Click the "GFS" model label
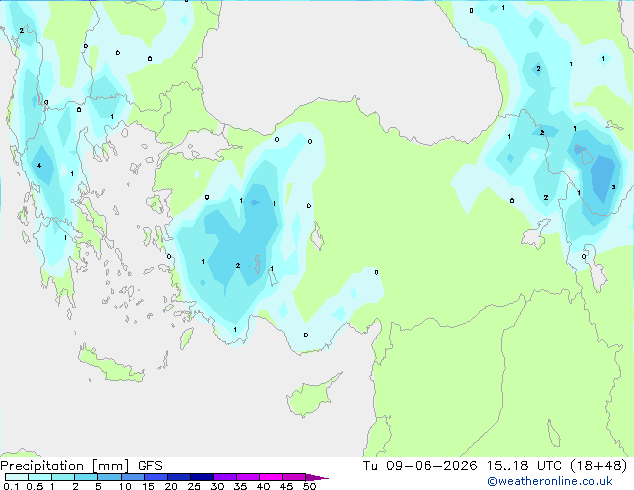 (x=150, y=466)
